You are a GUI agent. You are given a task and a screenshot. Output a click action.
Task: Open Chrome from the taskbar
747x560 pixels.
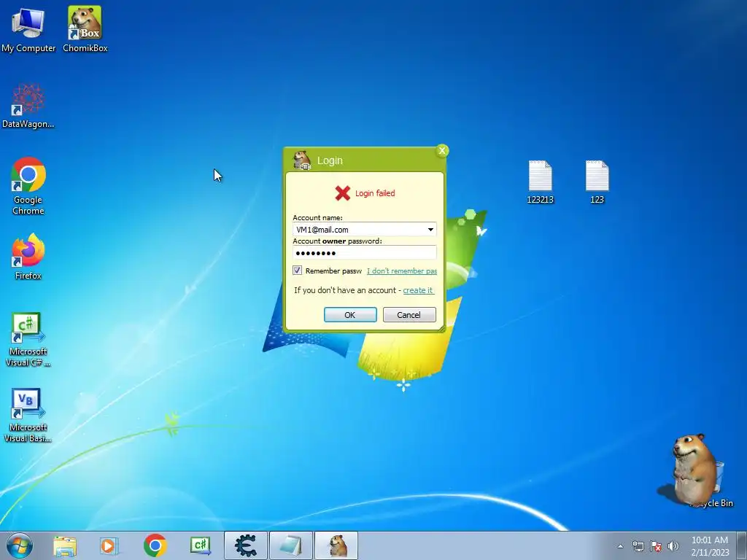(x=155, y=545)
